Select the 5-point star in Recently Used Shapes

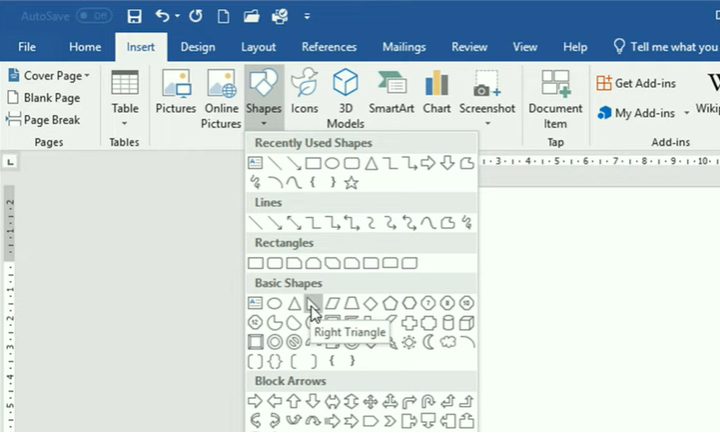tap(351, 182)
